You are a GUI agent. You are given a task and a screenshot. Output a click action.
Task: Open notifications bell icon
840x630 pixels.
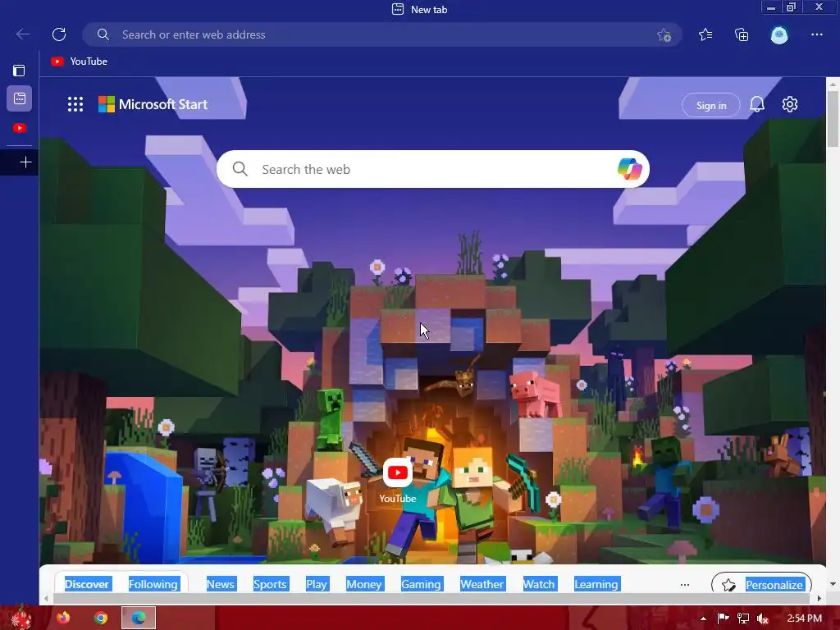tap(757, 104)
